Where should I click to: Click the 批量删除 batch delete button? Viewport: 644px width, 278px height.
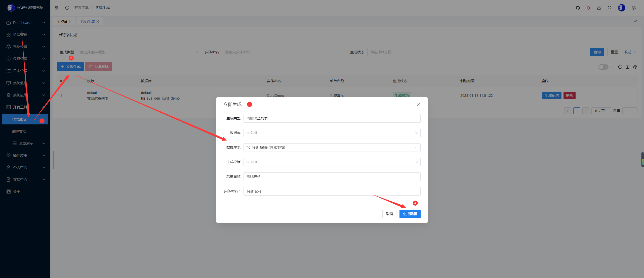click(x=99, y=66)
